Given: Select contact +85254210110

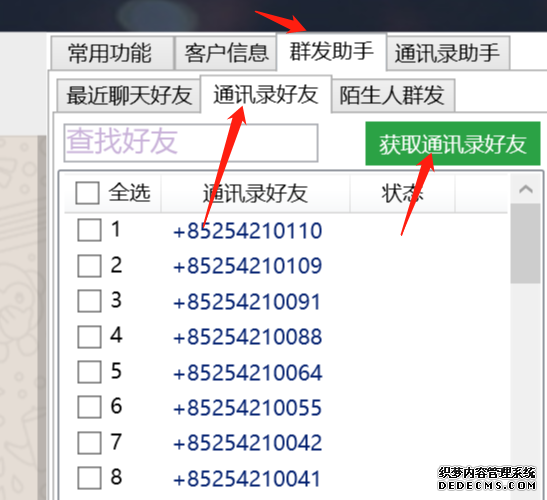Looking at the screenshot, I should 248,231.
